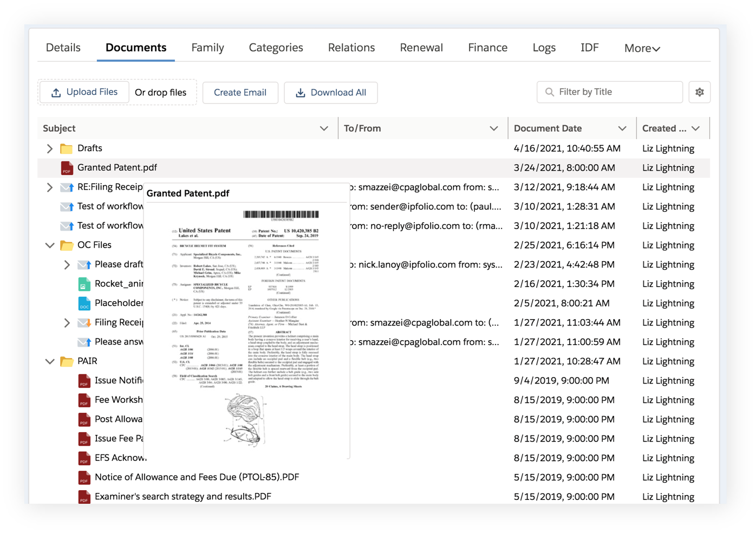The image size is (756, 533).
Task: Click the Examiner's search strategy PDF icon
Action: point(84,497)
